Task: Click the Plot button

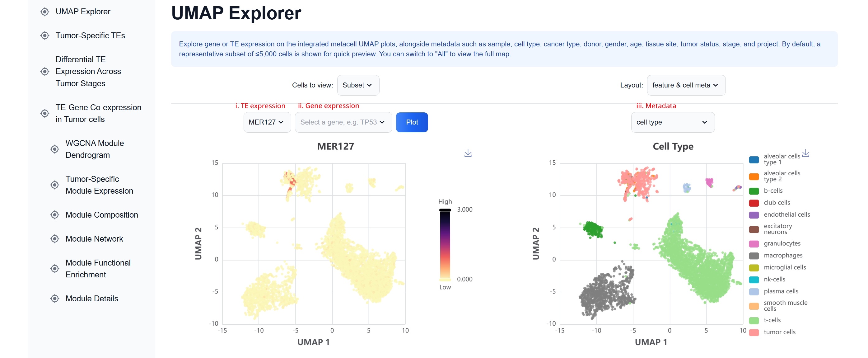Action: pos(412,122)
